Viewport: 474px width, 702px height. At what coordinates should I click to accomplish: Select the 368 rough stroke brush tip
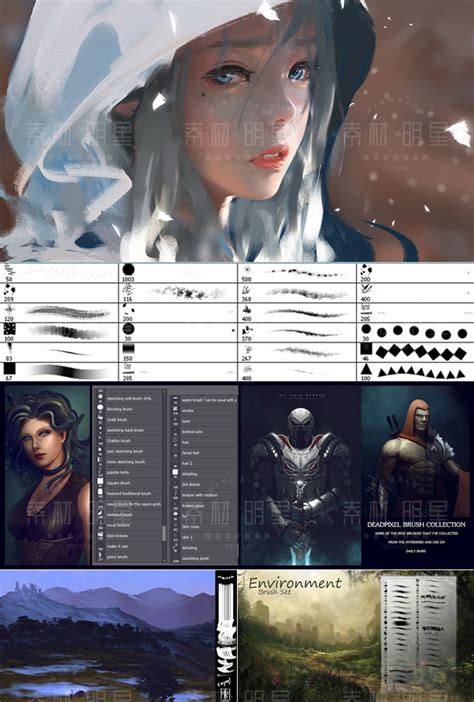click(247, 290)
